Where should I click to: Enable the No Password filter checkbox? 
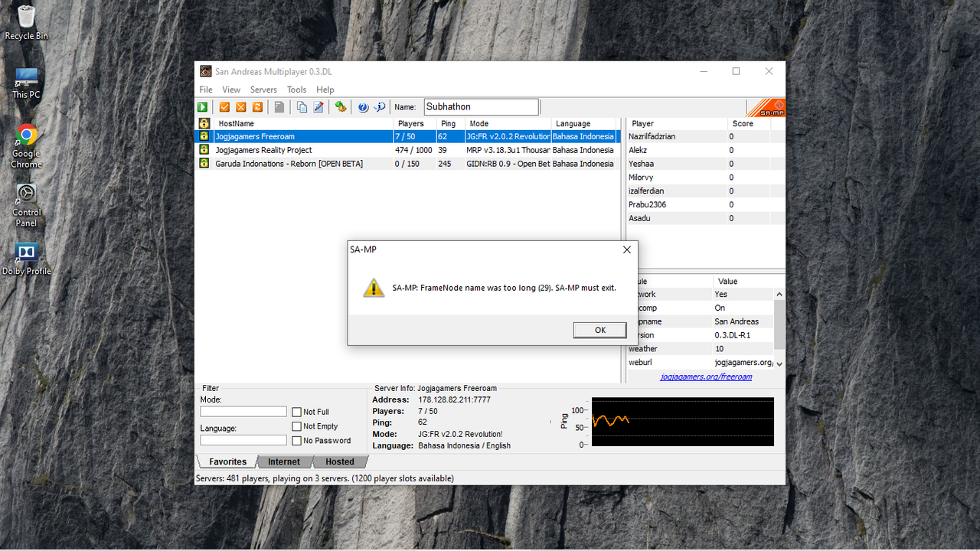pos(296,441)
